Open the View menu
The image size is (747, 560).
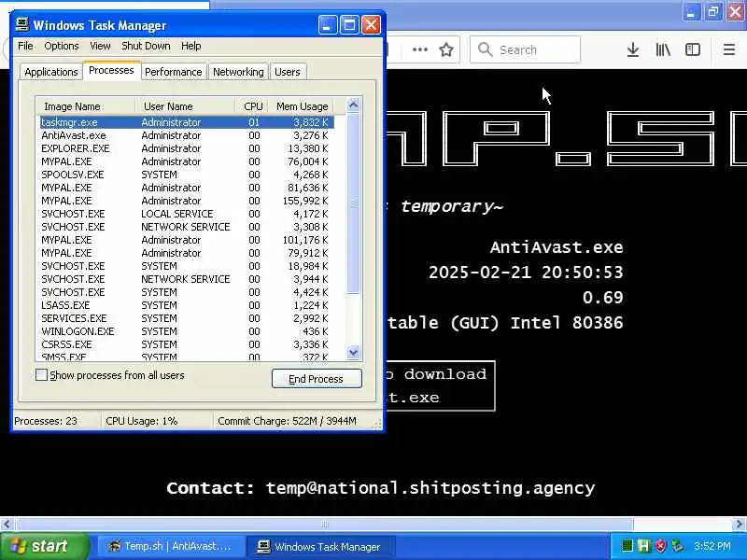[100, 46]
